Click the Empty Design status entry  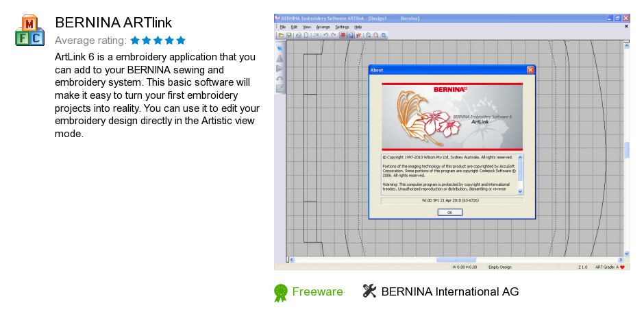pos(500,267)
